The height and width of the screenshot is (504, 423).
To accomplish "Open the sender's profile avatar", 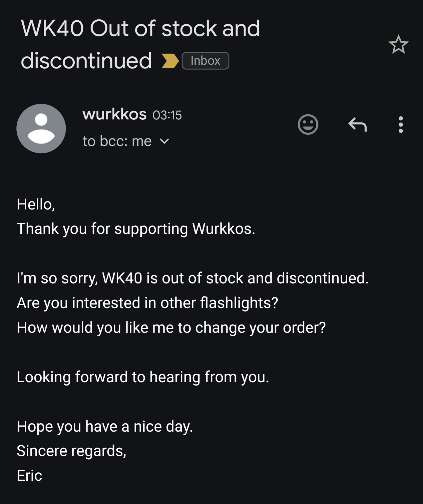I will point(41,128).
